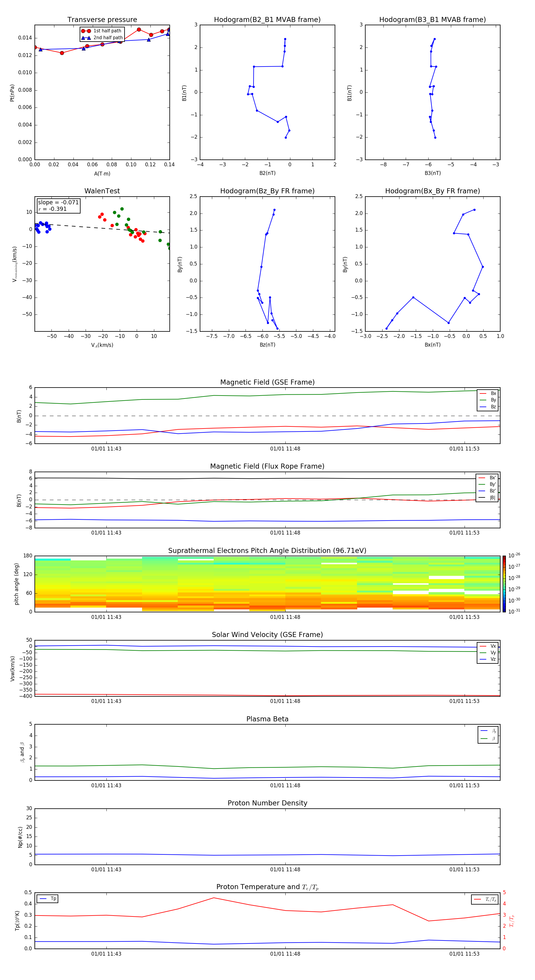Click the "Pt(nPa)" y-axis label
535x980 pixels.
click(12, 93)
